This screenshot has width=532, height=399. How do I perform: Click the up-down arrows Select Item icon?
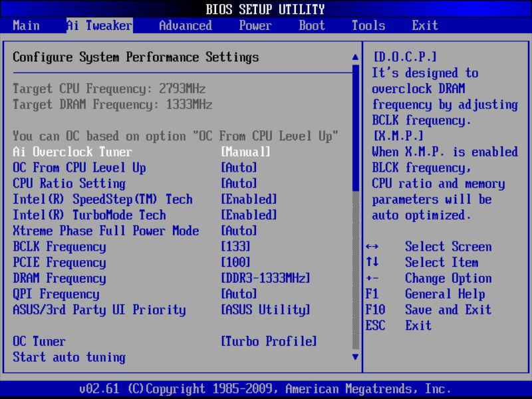coord(372,262)
